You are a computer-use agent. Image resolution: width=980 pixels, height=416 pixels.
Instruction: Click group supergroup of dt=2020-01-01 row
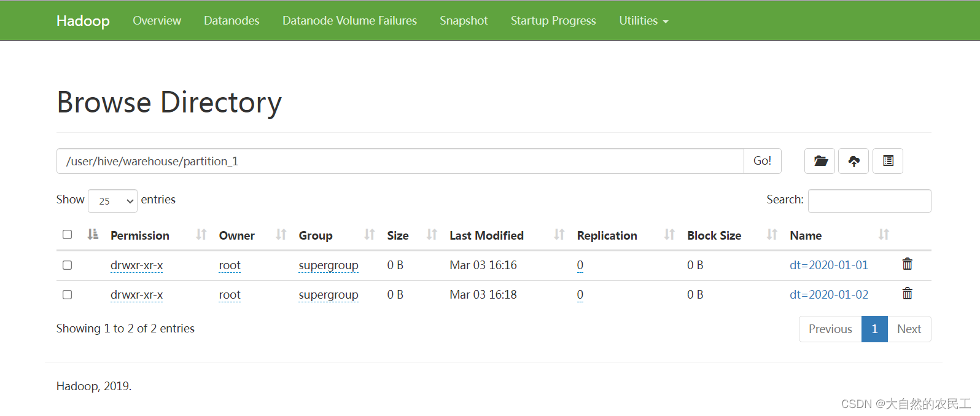329,265
